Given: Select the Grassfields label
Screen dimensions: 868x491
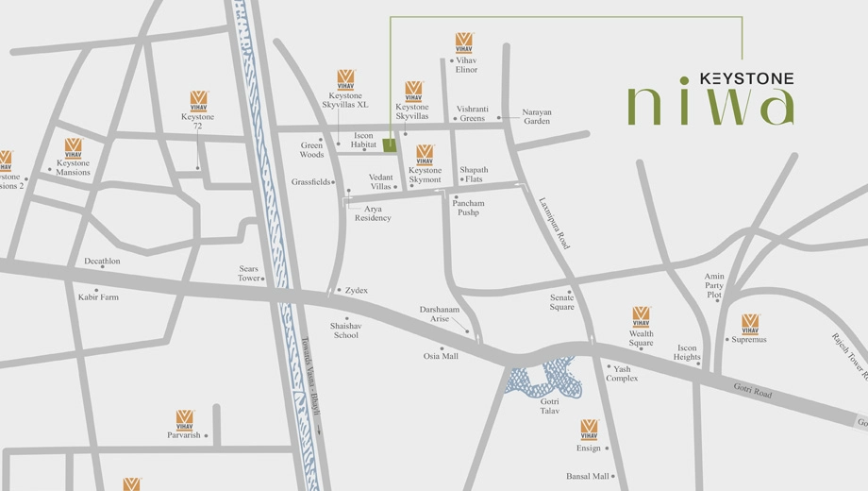Looking at the screenshot, I should [x=310, y=182].
